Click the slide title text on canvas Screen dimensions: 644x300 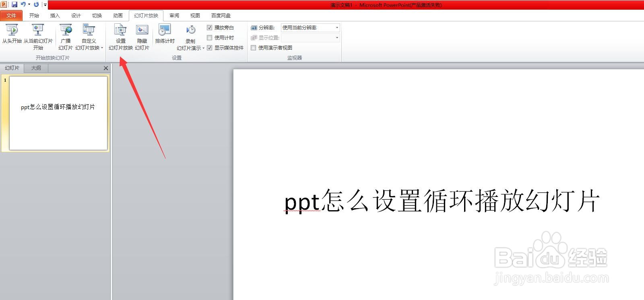pyautogui.click(x=442, y=201)
